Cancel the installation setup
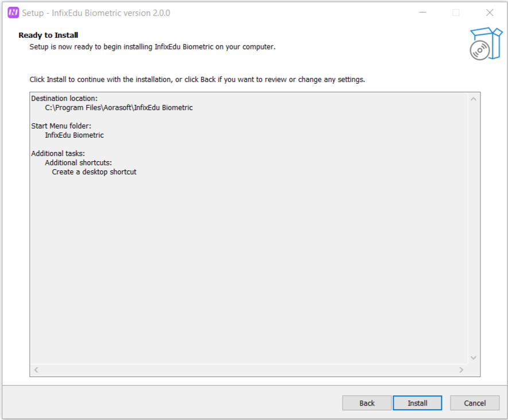The width and height of the screenshot is (508, 420). [475, 403]
